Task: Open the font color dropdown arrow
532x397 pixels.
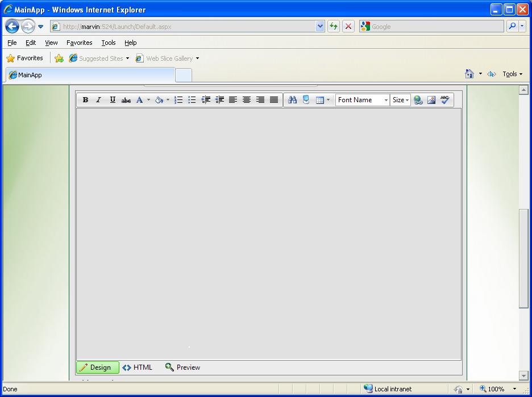Action: [148, 99]
